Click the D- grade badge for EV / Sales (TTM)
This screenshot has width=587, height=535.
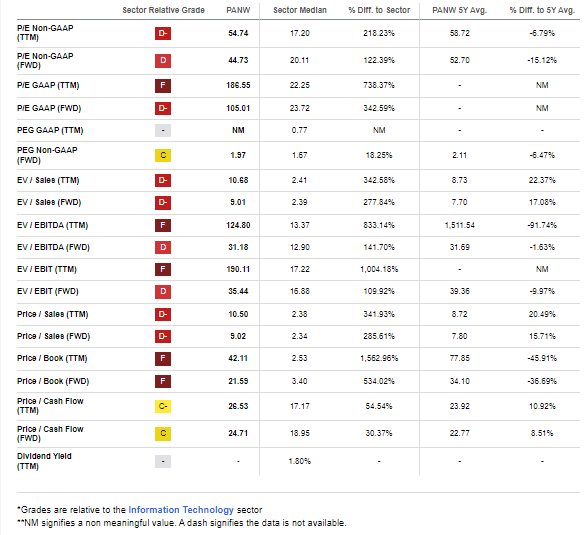163,180
